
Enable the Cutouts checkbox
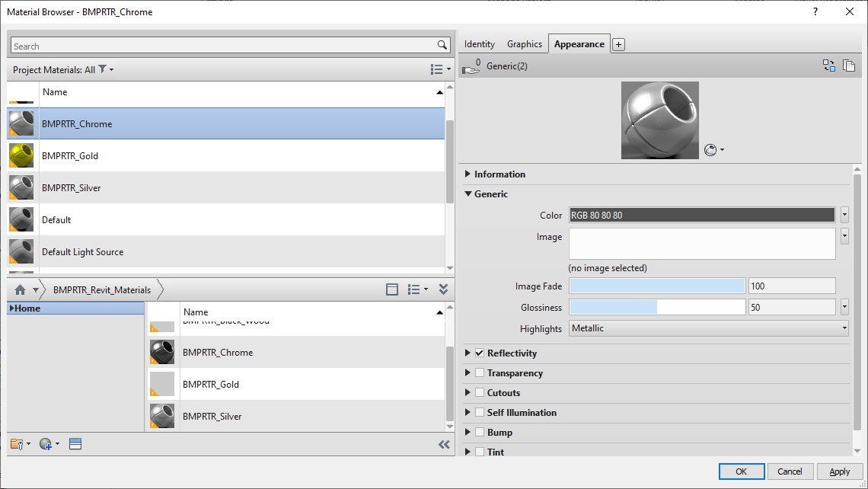click(x=480, y=392)
